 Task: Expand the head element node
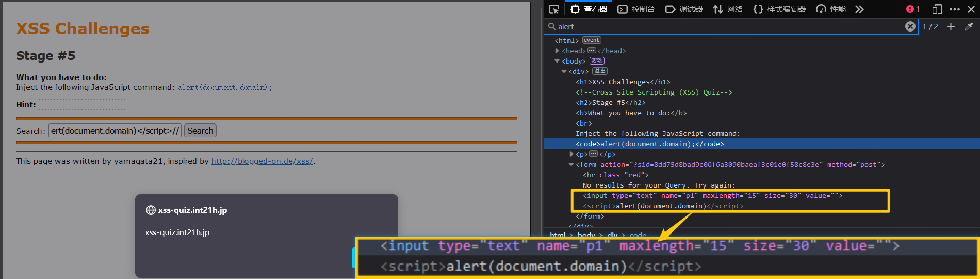tap(557, 51)
